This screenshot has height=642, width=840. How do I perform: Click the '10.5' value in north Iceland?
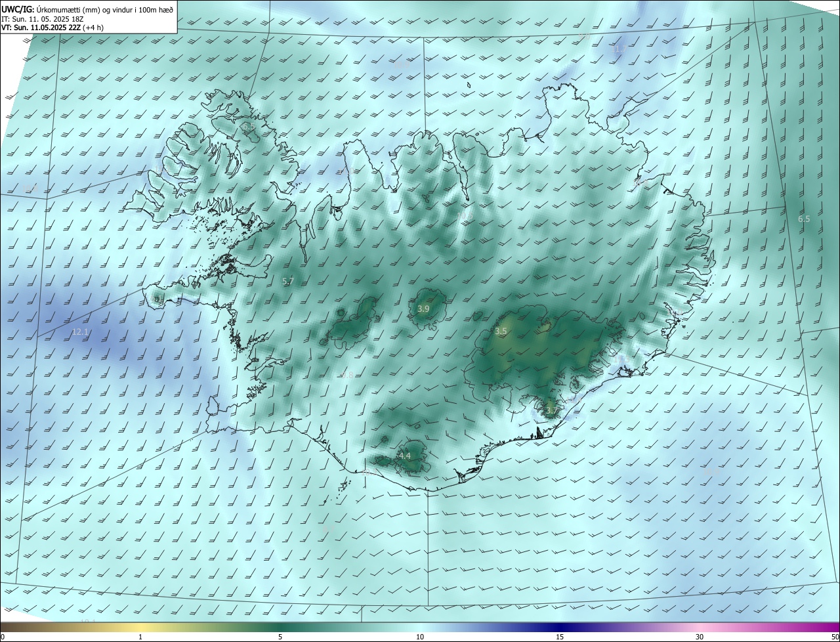coord(465,216)
